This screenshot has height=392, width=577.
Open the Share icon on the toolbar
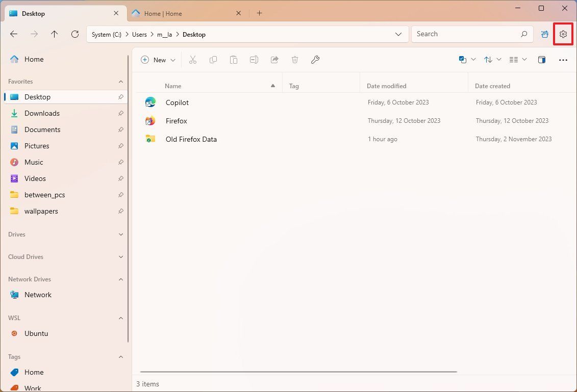click(x=274, y=60)
